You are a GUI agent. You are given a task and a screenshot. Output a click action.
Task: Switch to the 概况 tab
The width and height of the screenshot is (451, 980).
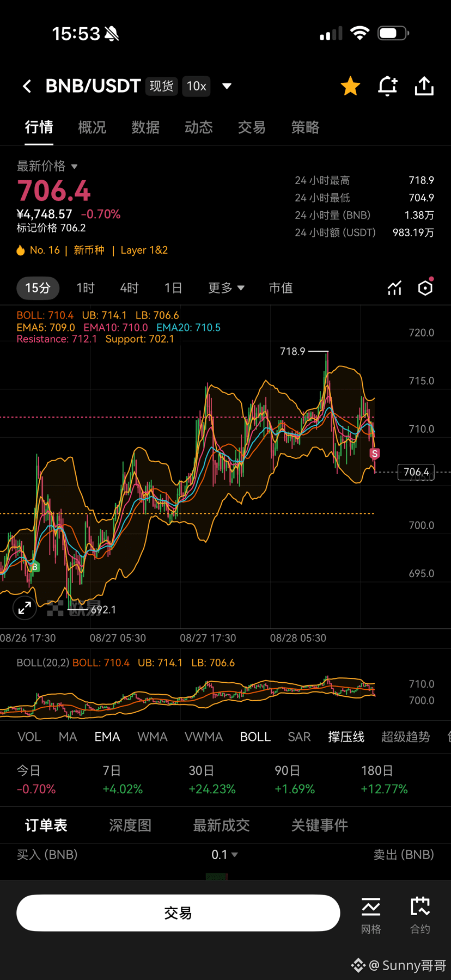92,127
